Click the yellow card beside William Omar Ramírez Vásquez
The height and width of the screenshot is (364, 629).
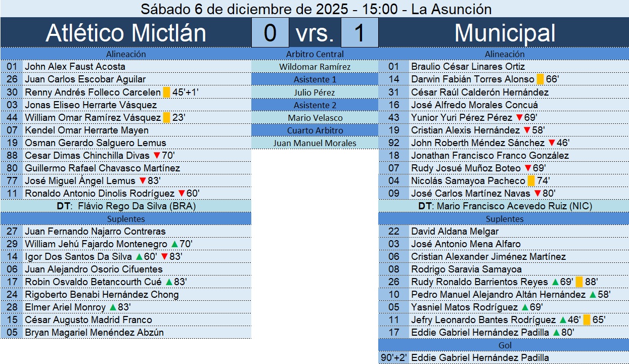pos(166,117)
